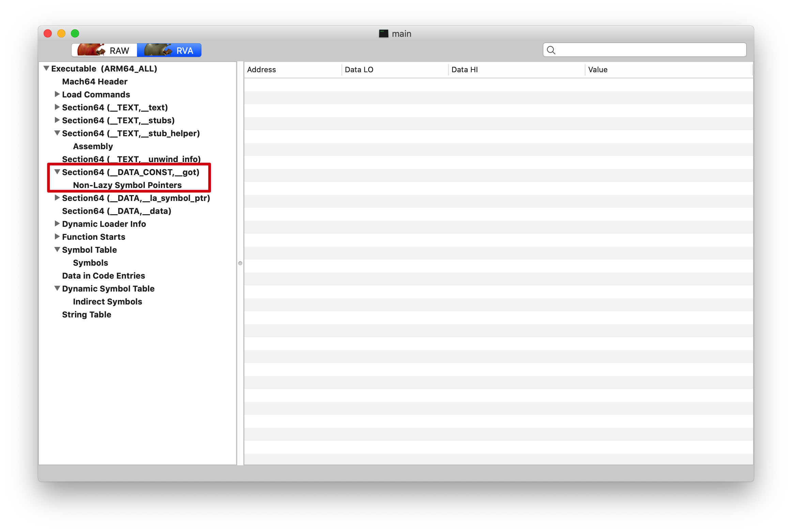792x532 pixels.
Task: Click the red close button icon
Action: point(49,33)
